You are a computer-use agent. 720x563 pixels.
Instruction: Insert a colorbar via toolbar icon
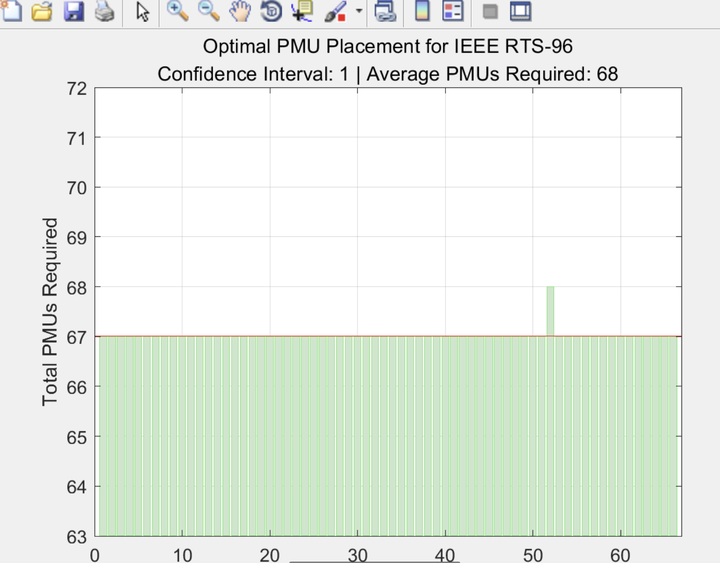422,11
